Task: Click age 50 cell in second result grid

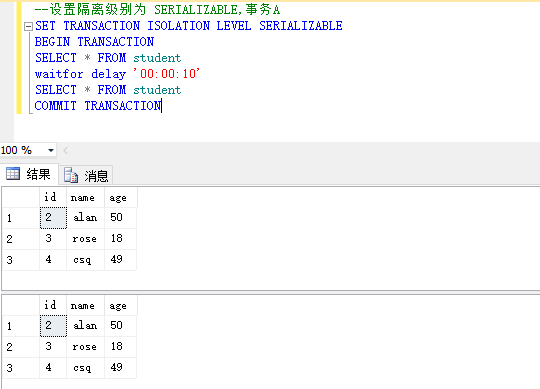Action: pos(121,326)
